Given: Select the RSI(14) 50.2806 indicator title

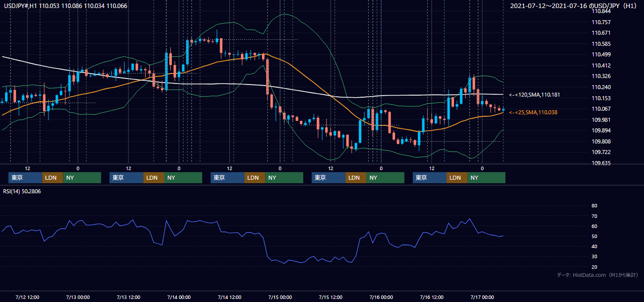Looking at the screenshot, I should [x=22, y=191].
